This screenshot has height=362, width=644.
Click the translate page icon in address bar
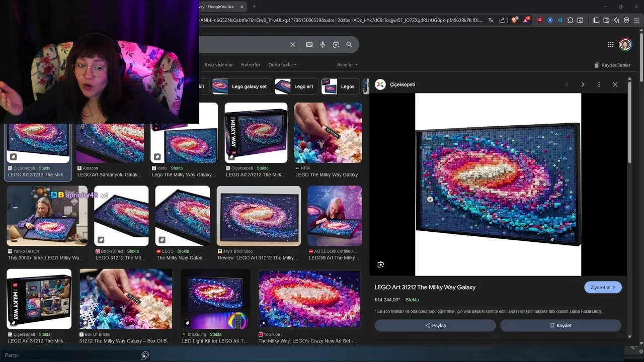491,20
